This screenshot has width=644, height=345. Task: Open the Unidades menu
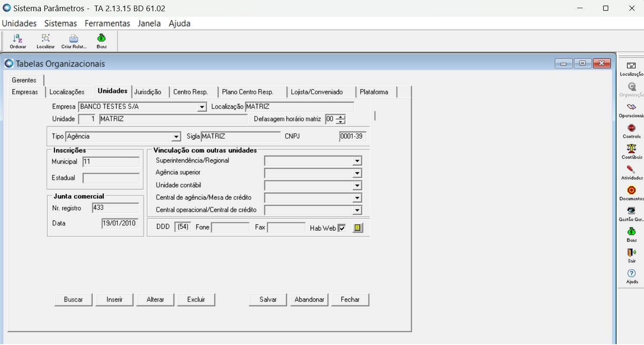click(19, 23)
